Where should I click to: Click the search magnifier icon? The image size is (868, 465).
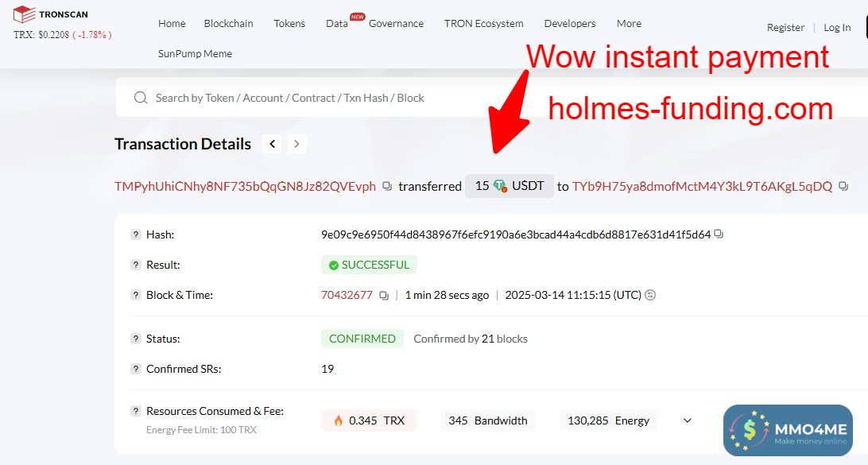coord(141,98)
